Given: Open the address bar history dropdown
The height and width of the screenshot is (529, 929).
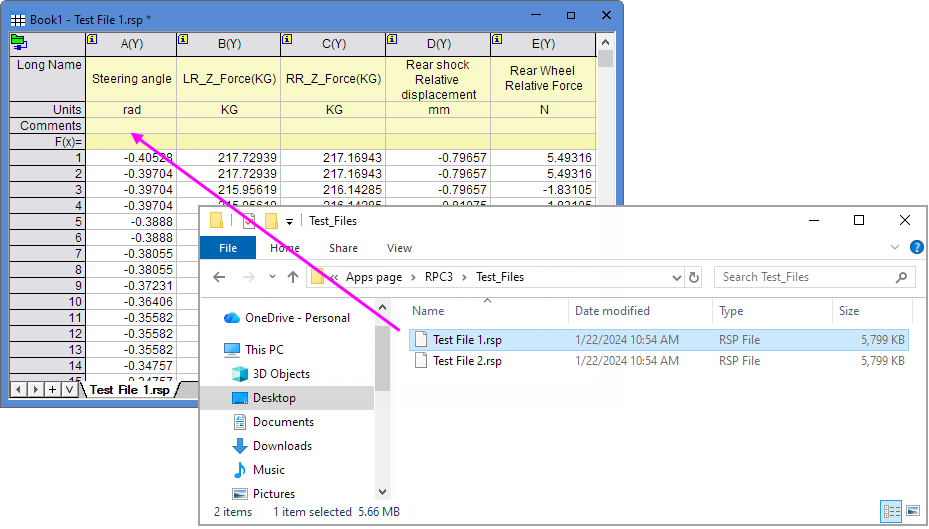Looking at the screenshot, I should (x=675, y=277).
